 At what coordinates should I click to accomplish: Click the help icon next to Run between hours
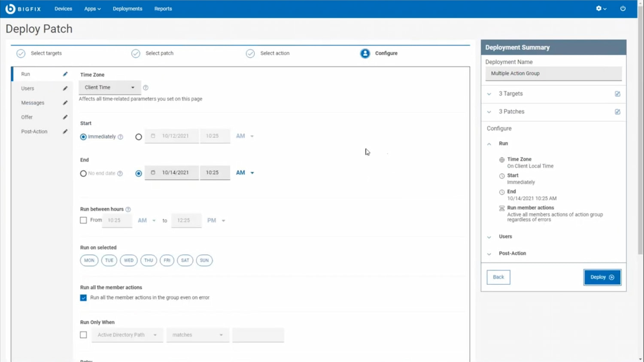pyautogui.click(x=128, y=209)
